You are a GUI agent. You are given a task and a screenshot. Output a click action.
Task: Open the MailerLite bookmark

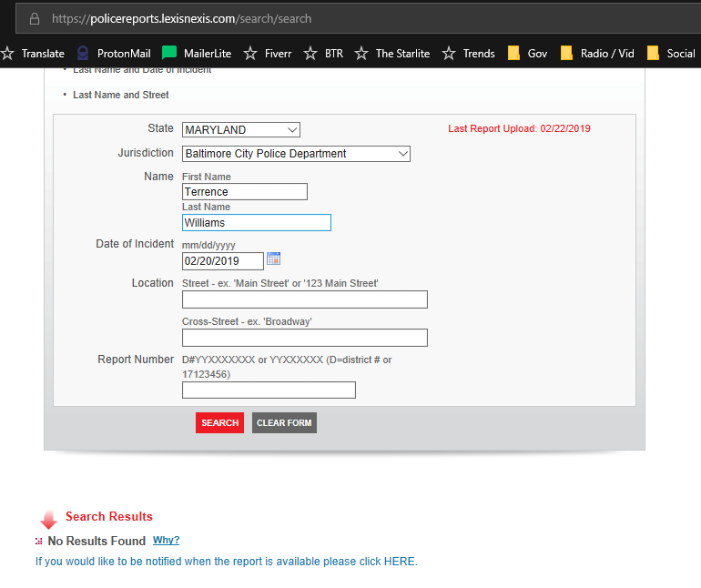(x=198, y=54)
